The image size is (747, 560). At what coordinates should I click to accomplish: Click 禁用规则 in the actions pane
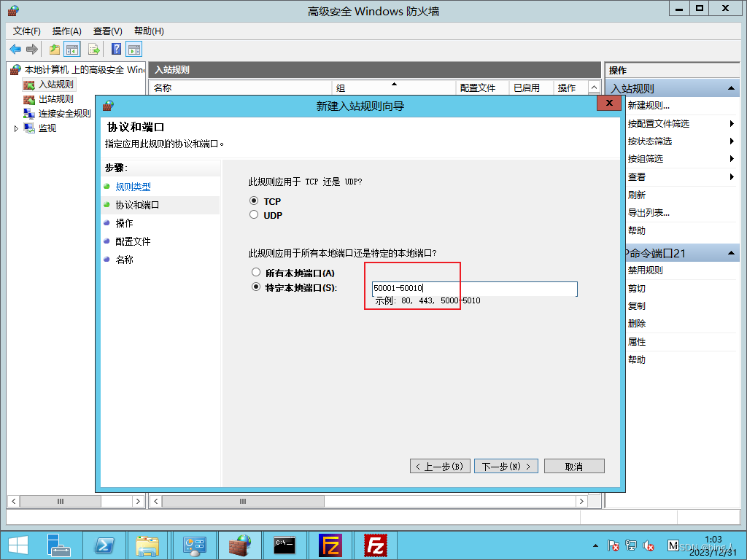click(645, 271)
